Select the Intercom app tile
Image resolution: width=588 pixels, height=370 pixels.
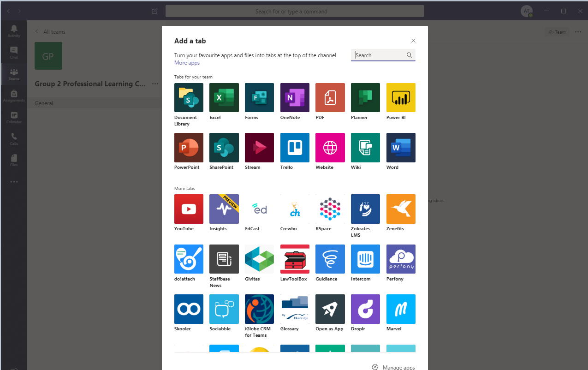click(x=365, y=259)
